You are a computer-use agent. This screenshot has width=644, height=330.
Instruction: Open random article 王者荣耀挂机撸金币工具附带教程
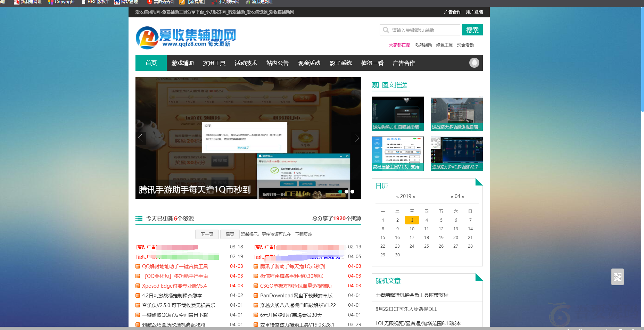(x=412, y=295)
